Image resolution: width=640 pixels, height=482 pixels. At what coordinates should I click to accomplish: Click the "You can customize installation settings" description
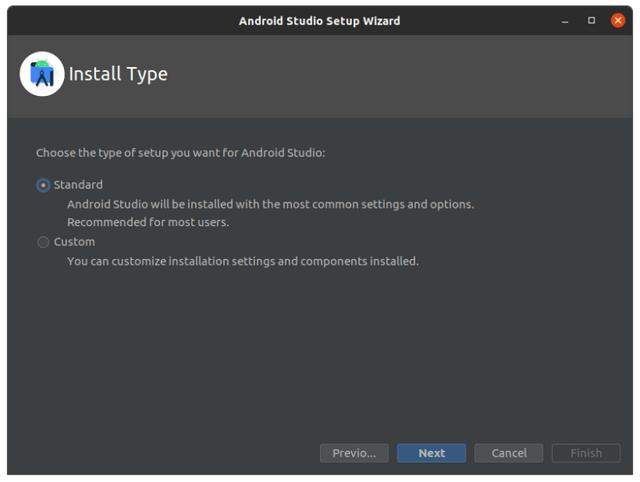(243, 261)
